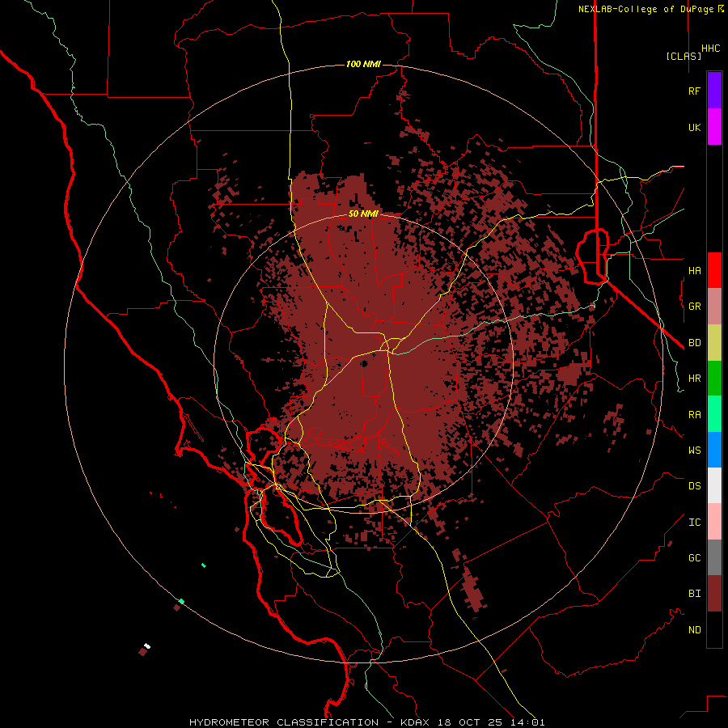Screen dimensions: 728x728
Task: Click the '14:01' timestamp
Action: (528, 722)
